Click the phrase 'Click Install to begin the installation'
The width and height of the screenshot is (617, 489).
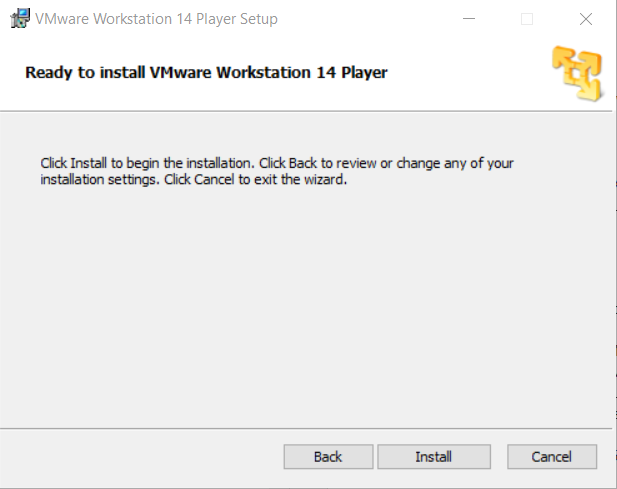(x=147, y=163)
